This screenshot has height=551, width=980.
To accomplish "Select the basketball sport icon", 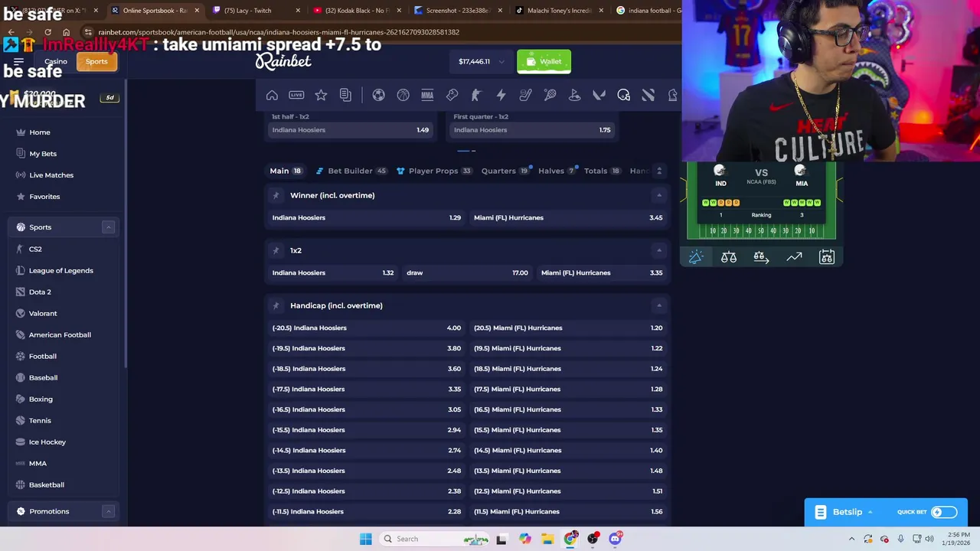I will (403, 95).
